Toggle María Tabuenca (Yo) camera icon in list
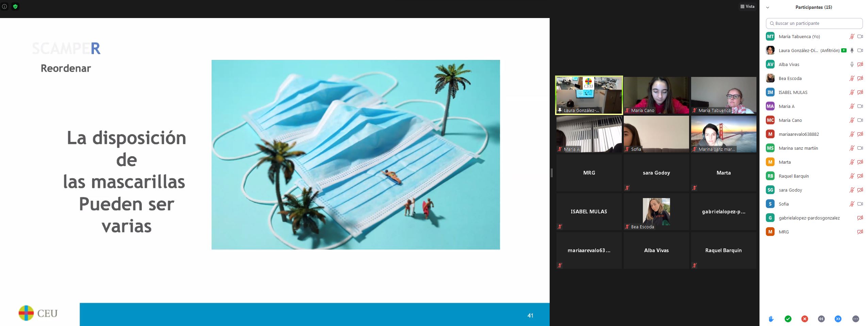Image resolution: width=868 pixels, height=326 pixels. click(x=860, y=36)
